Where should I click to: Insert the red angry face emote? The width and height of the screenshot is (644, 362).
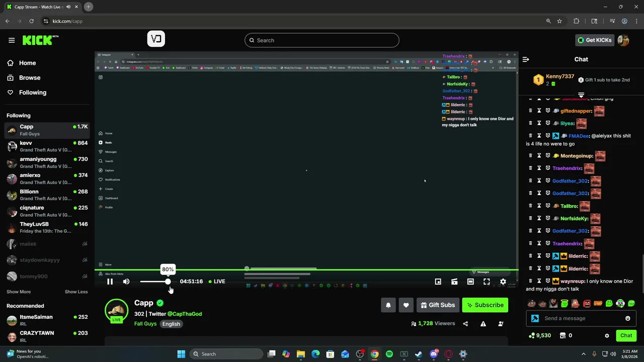tap(587, 303)
